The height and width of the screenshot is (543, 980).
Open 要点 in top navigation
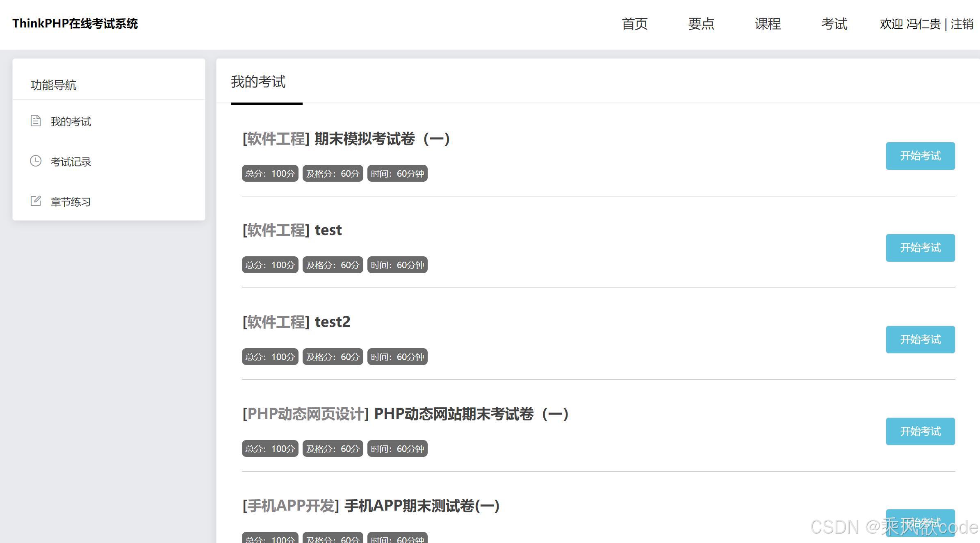701,24
